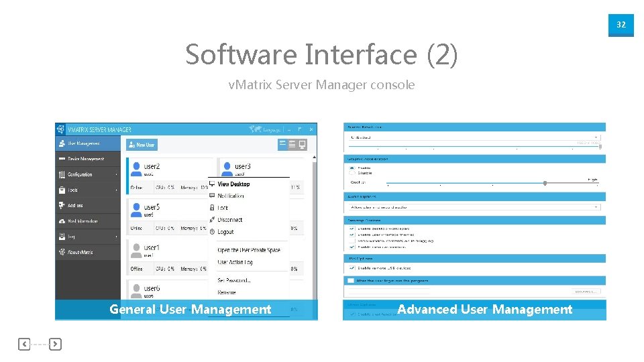This screenshot has width=644, height=362.
Task: Toggle After the user login run program checkbox
Action: [351, 281]
